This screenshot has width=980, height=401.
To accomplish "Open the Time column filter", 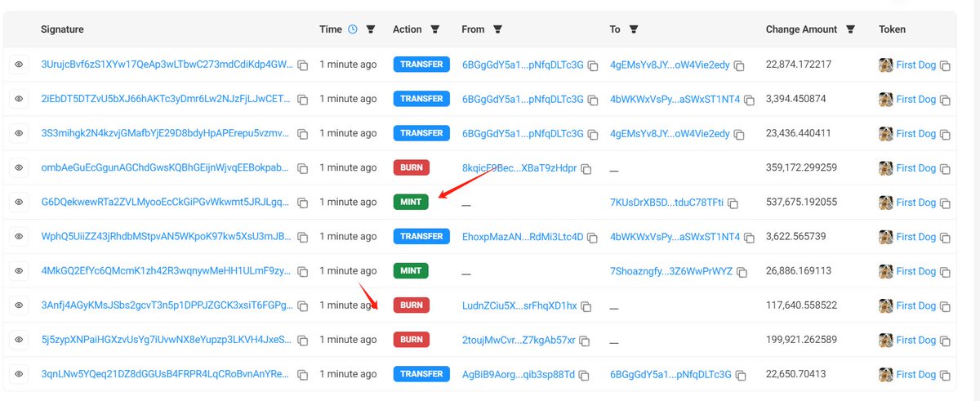I will (x=371, y=29).
